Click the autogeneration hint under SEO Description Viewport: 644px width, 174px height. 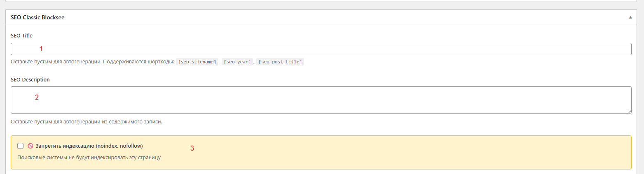(87, 122)
